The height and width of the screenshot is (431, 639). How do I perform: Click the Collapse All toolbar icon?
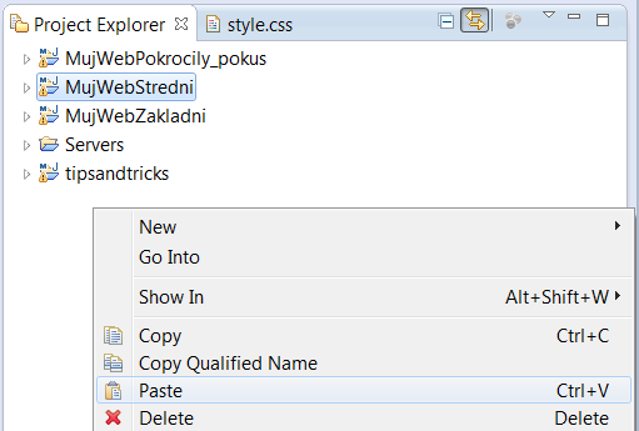[447, 21]
